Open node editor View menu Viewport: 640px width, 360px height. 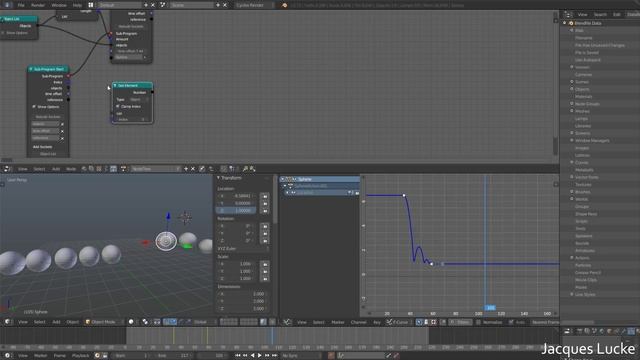[x=22, y=169]
